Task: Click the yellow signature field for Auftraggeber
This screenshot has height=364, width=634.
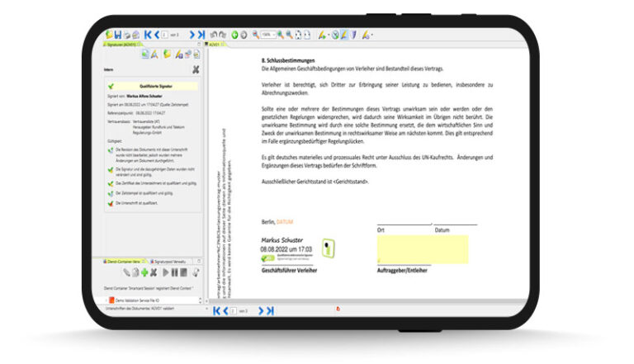Action: click(x=421, y=249)
